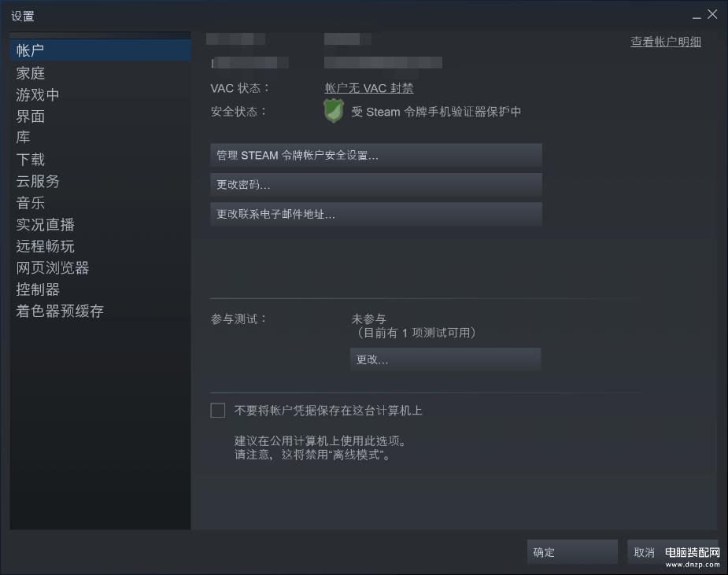
Task: Click 查看帐户明细 link
Action: [x=665, y=42]
